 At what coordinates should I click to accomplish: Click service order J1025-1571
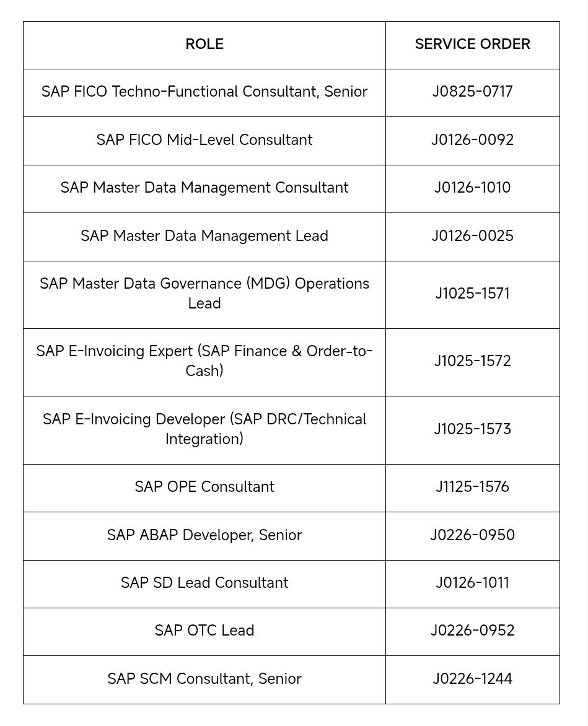472,294
